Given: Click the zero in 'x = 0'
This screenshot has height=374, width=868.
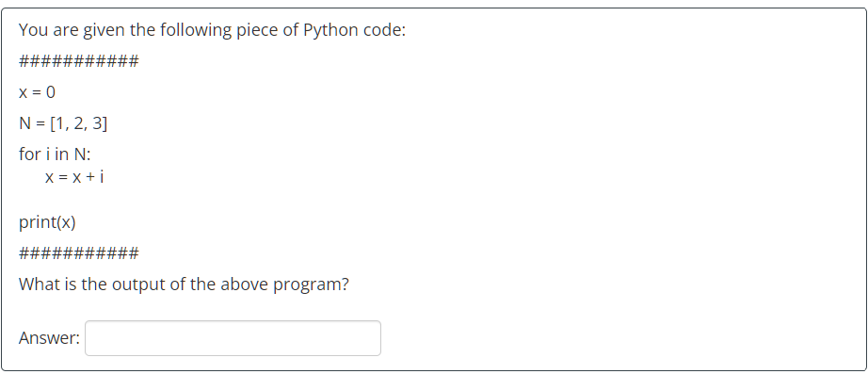Looking at the screenshot, I should pyautogui.click(x=51, y=92).
